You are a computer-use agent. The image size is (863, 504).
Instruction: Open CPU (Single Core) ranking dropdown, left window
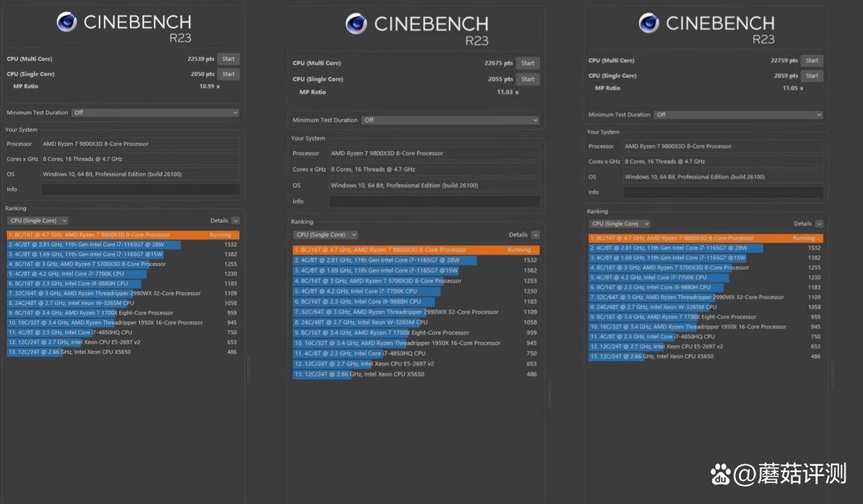[38, 221]
